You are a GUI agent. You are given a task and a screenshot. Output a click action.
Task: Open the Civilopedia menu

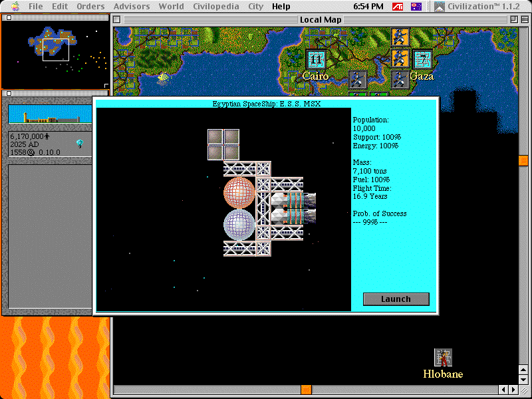pyautogui.click(x=215, y=7)
